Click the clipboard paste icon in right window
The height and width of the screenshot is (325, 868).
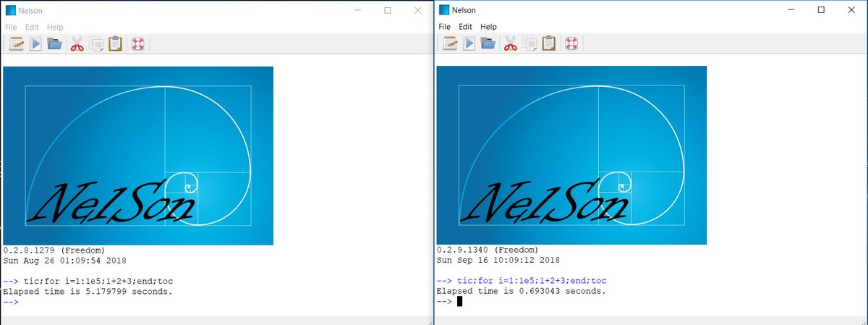tap(548, 43)
